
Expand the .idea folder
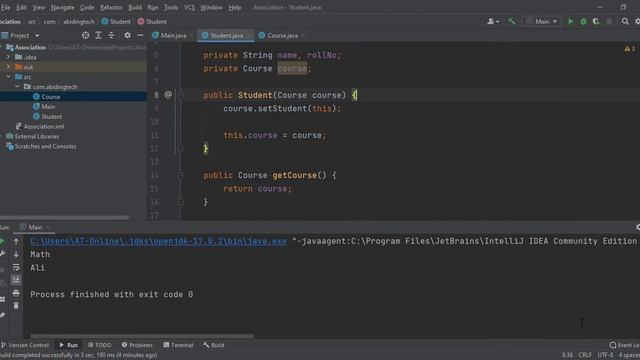[8, 57]
